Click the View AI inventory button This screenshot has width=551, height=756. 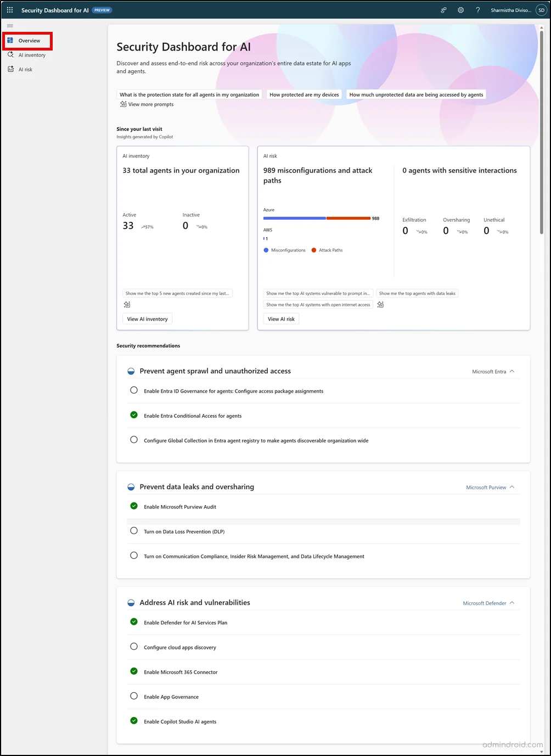(x=147, y=318)
